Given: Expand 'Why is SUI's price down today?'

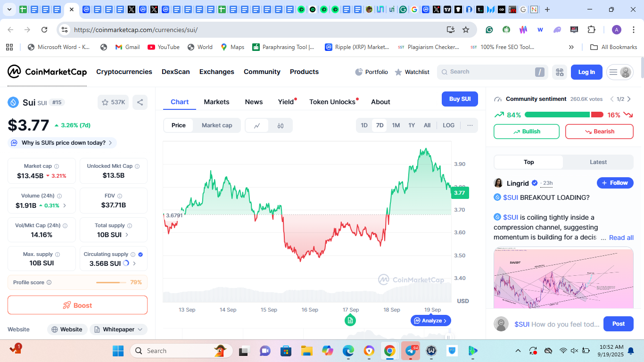Looking at the screenshot, I should coord(63,143).
